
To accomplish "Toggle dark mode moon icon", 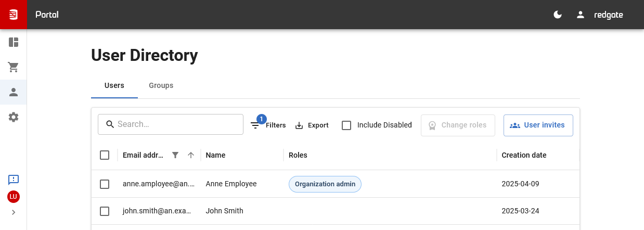I will tap(558, 15).
